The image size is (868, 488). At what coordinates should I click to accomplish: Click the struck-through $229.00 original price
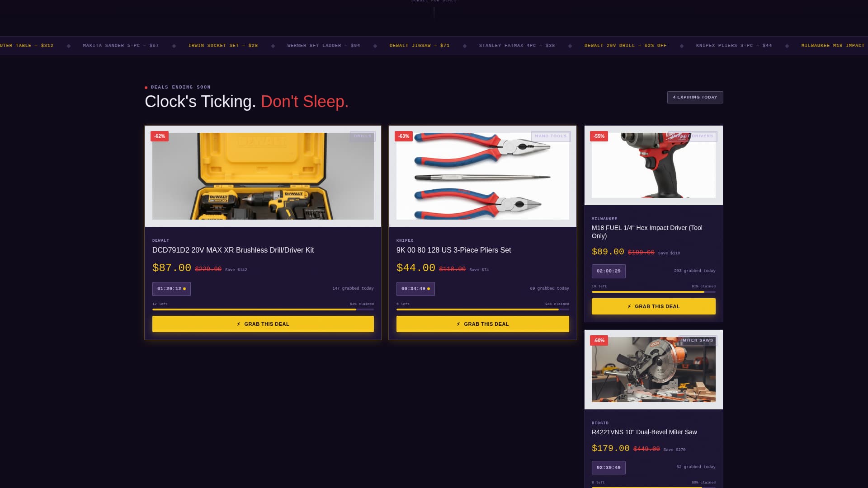click(x=208, y=269)
